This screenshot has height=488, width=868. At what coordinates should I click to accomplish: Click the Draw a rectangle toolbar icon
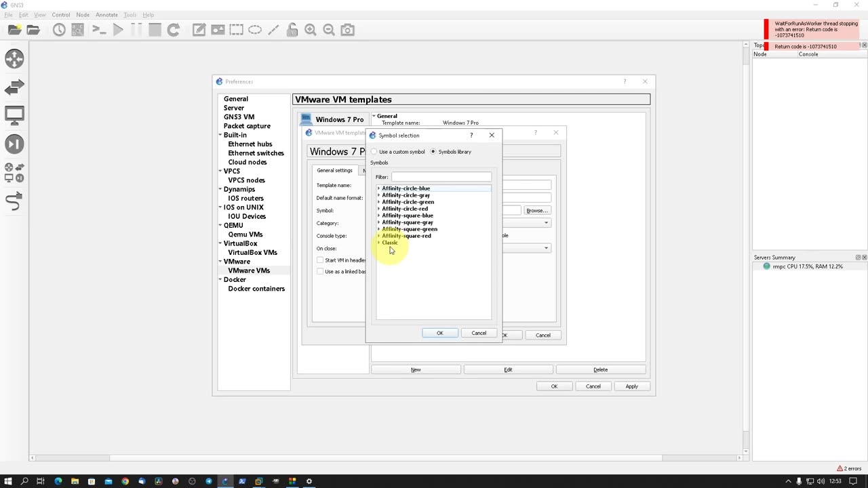(236, 30)
